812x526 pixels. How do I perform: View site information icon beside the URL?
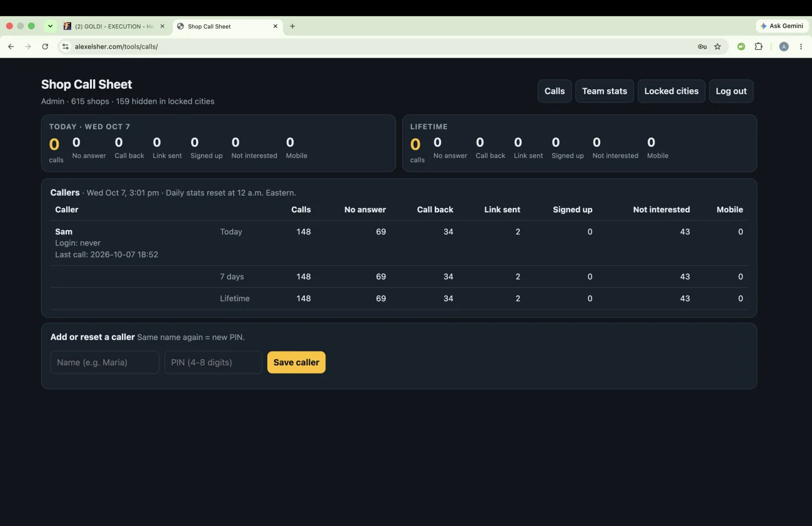coord(65,46)
